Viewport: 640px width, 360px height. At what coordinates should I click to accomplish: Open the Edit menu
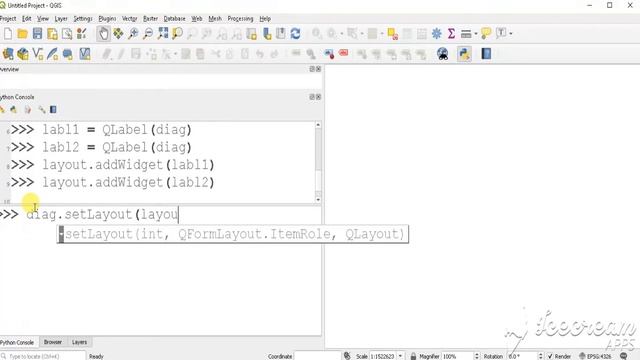[x=27, y=19]
